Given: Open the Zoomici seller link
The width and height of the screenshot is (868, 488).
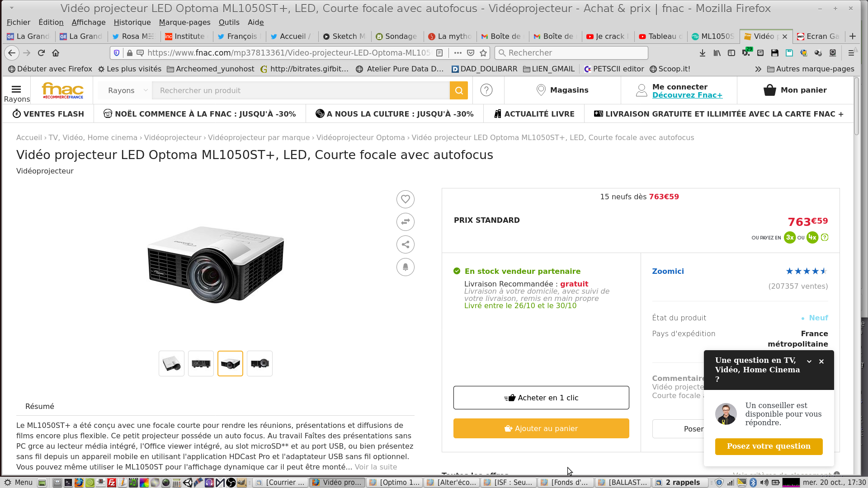Looking at the screenshot, I should pyautogui.click(x=668, y=271).
